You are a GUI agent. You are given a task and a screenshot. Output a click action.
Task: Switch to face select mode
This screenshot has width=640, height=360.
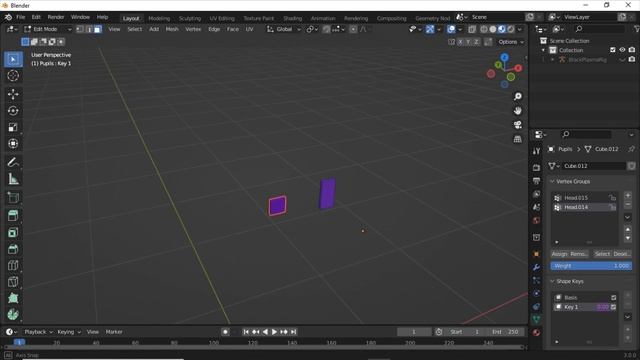pyautogui.click(x=98, y=29)
